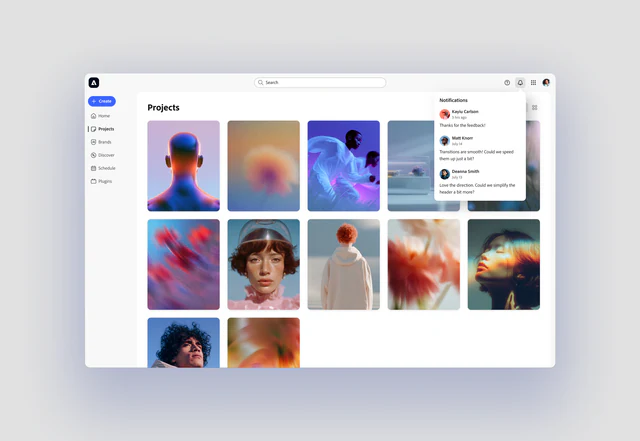This screenshot has height=441, width=640.
Task: Click the name Kaylu Carlson
Action: pos(465,111)
